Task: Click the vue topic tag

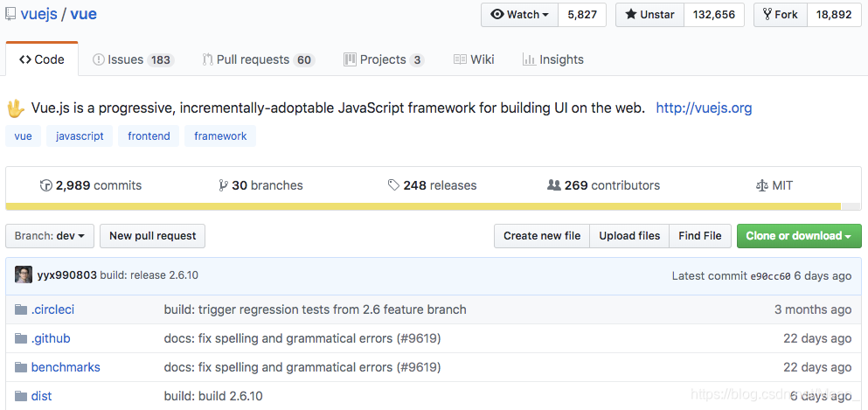Action: [x=24, y=136]
